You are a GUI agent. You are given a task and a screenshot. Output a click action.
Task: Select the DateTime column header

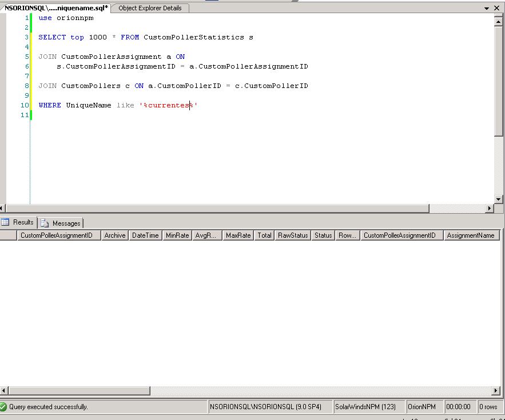point(145,235)
